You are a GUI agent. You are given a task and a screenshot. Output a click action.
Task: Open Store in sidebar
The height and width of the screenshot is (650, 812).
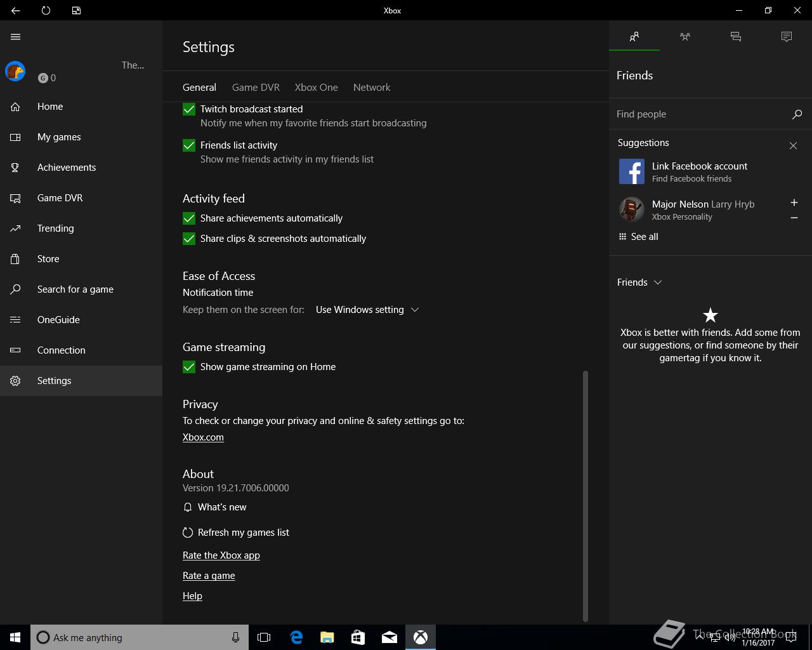click(x=81, y=259)
